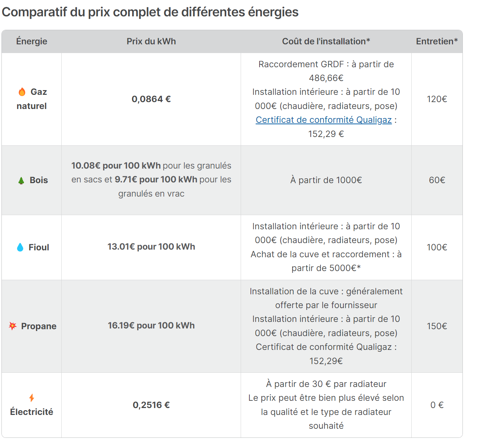Click the 60€ maintenance cost for Bois

437,180
